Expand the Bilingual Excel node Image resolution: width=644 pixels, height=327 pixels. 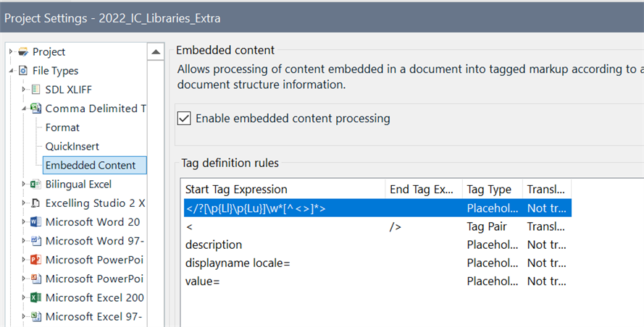(24, 184)
